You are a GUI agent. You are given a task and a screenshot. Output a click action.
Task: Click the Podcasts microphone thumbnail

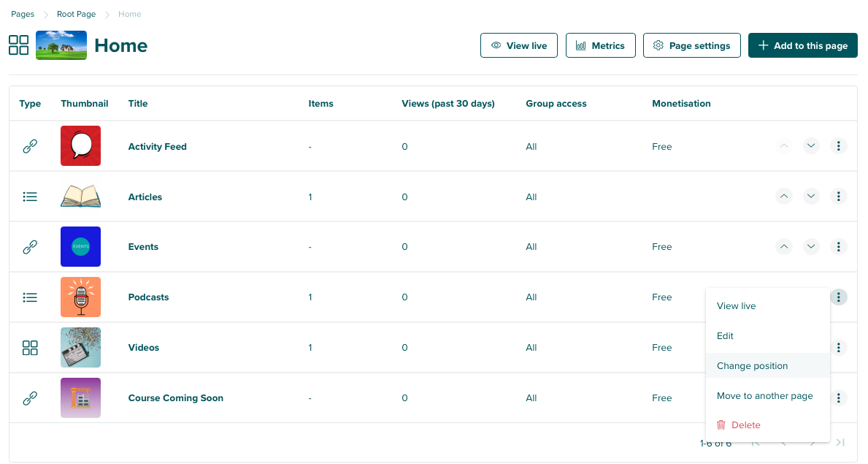coord(80,297)
